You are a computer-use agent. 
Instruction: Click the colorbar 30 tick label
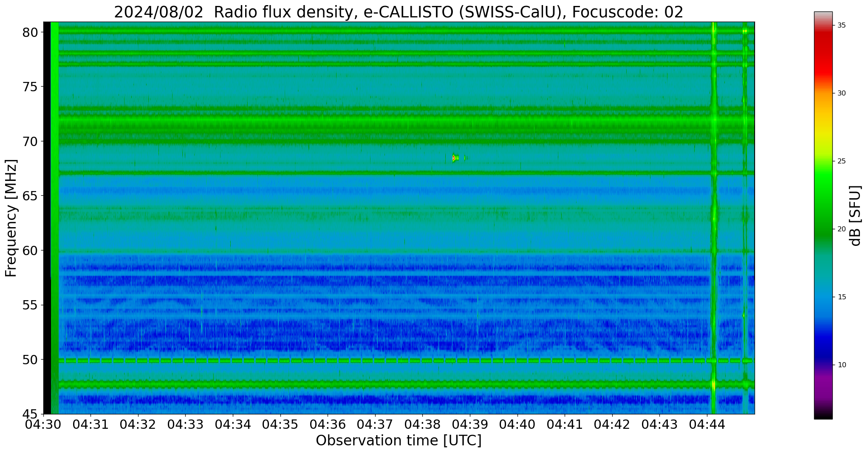click(842, 93)
